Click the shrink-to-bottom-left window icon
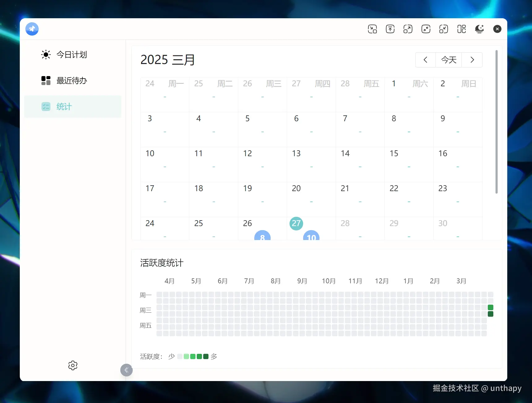This screenshot has width=532, height=403. coord(444,29)
